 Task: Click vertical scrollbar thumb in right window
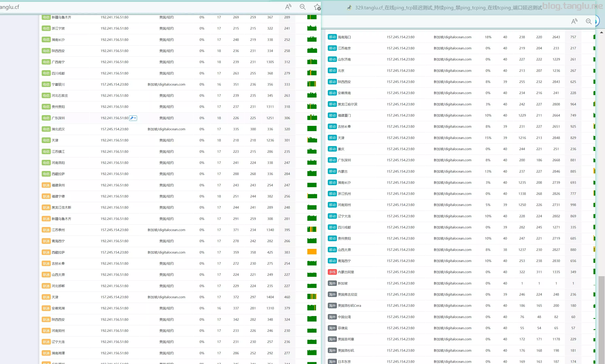coord(601,319)
